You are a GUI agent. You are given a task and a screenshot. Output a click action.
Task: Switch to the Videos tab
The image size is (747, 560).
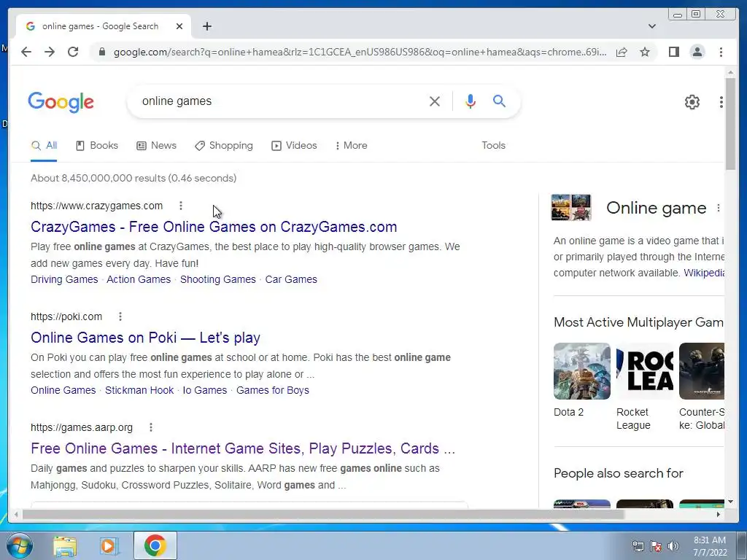pos(294,146)
